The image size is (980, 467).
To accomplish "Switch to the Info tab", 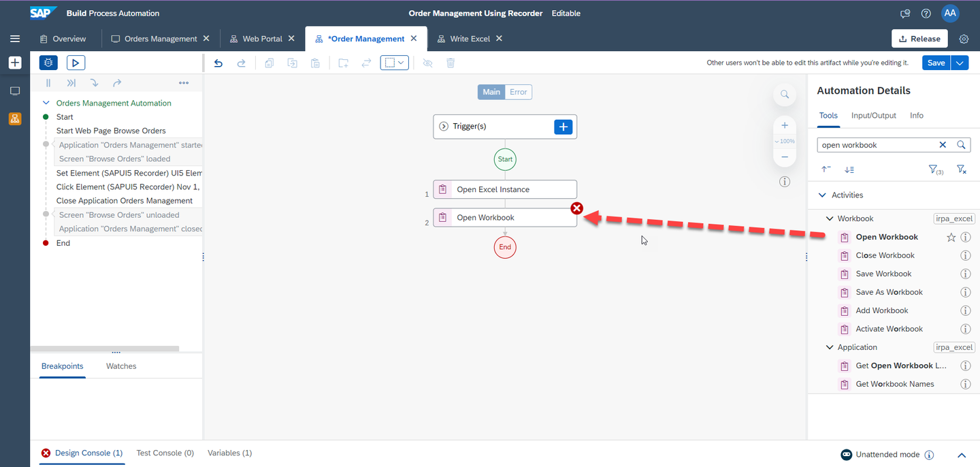I will [x=917, y=116].
